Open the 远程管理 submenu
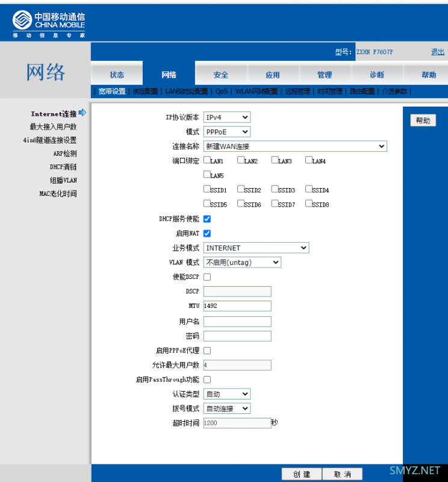The width and height of the screenshot is (448, 482). (x=297, y=92)
